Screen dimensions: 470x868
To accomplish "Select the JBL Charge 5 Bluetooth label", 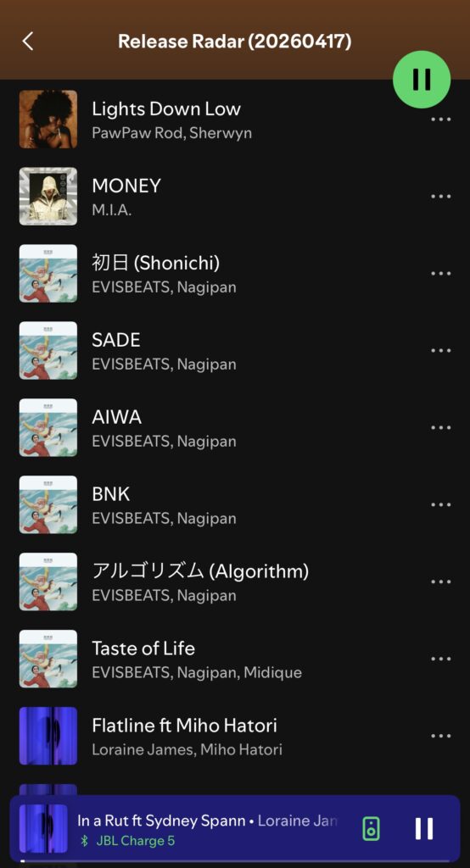I will coord(136,841).
